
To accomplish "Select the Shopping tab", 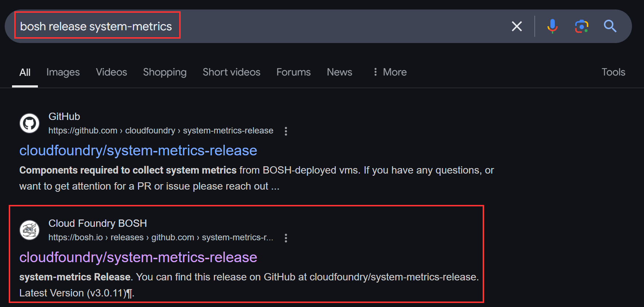I will 165,72.
